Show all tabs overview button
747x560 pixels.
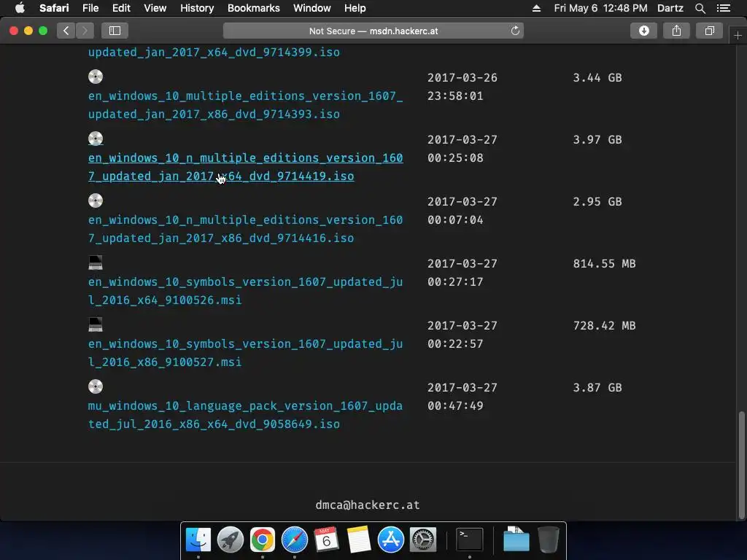click(709, 31)
